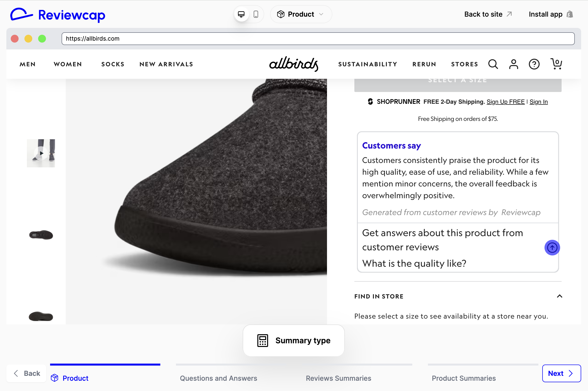This screenshot has height=391, width=588.
Task: Click the Shopify bag icon beside Install app
Action: 570,14
